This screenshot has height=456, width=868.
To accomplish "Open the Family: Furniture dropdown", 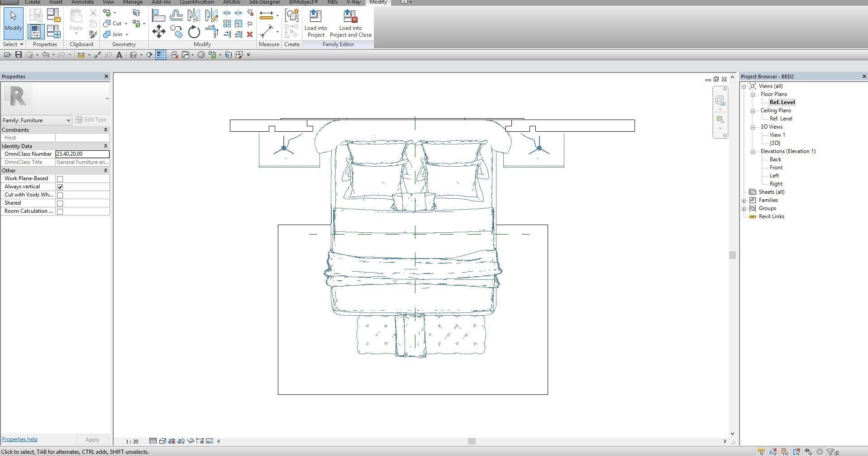I will pos(37,120).
